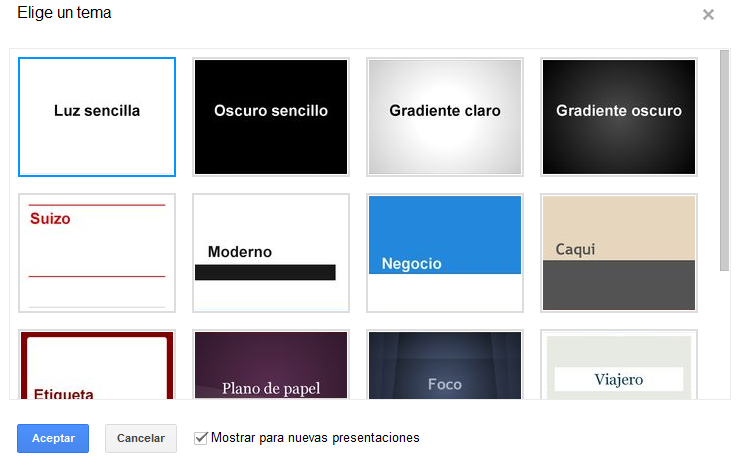Click the Aceptar button
This screenshot has width=743, height=465.
(53, 438)
